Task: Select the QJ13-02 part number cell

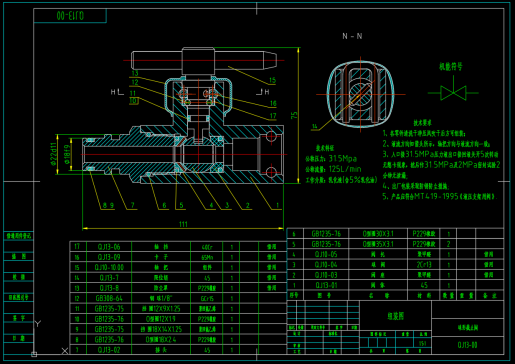Action: click(109, 350)
